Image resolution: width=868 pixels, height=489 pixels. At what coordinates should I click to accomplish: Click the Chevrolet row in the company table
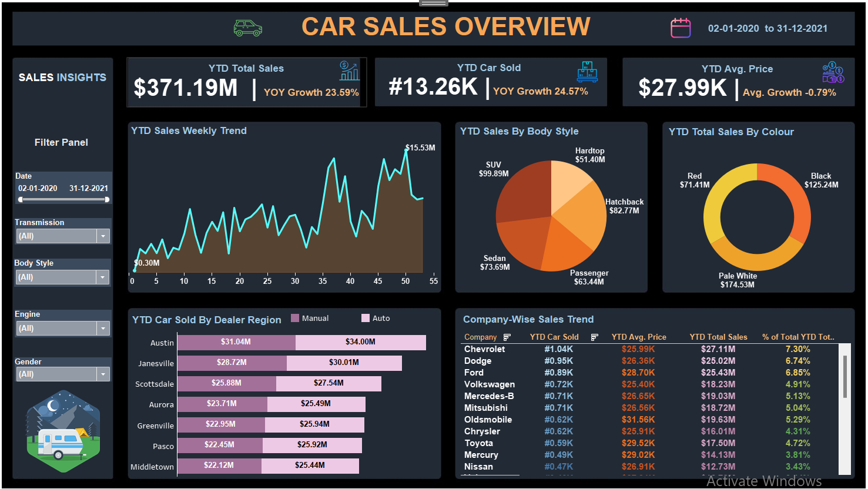click(x=649, y=349)
